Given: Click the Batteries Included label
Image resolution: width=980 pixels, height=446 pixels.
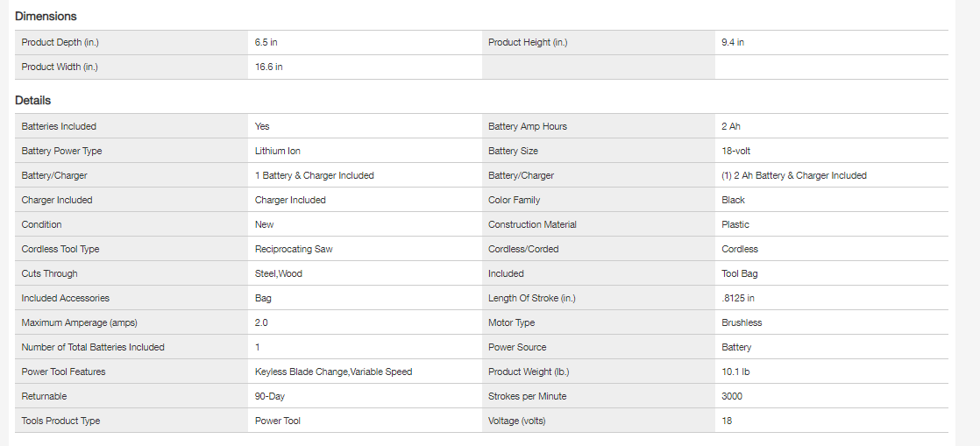Looking at the screenshot, I should tap(59, 126).
